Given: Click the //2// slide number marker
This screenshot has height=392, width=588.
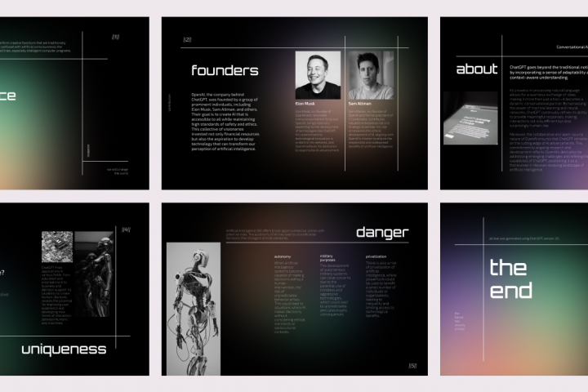Looking at the screenshot, I should [x=187, y=39].
